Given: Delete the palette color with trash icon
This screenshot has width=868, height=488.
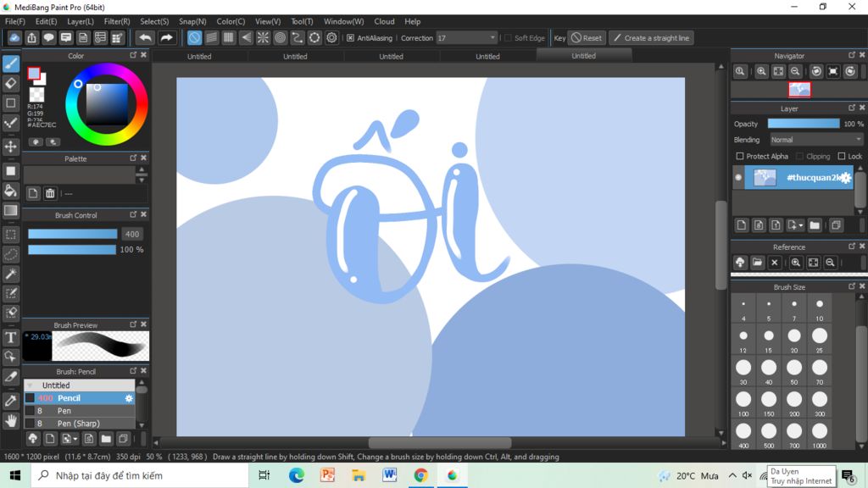Looking at the screenshot, I should pyautogui.click(x=50, y=193).
